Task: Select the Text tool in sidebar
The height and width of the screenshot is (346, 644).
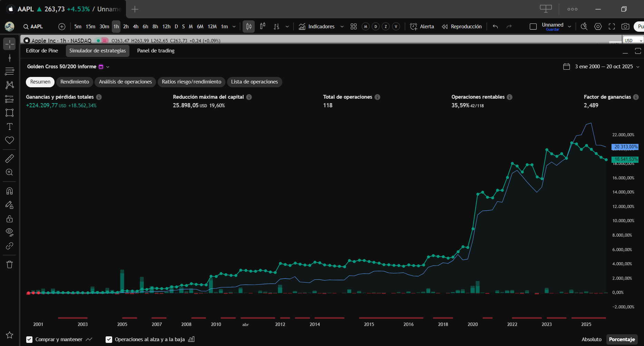Action: [10, 127]
